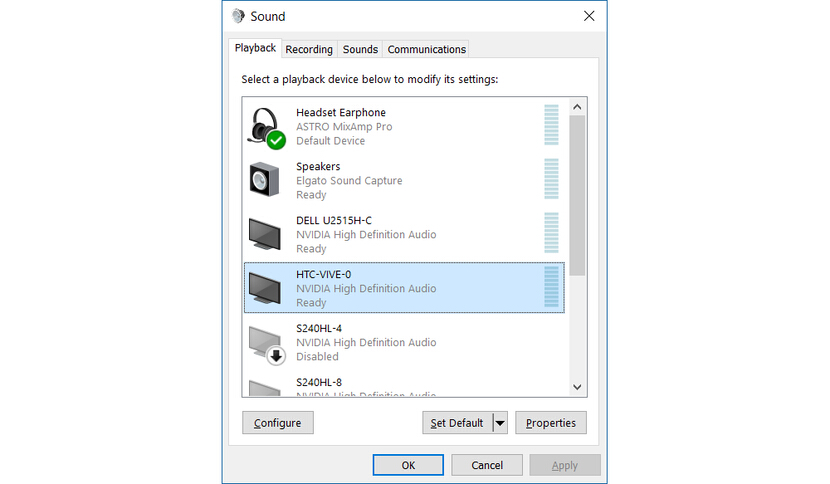Click the DELL U2515H-C level meter
This screenshot has width=830, height=484.
tap(551, 233)
